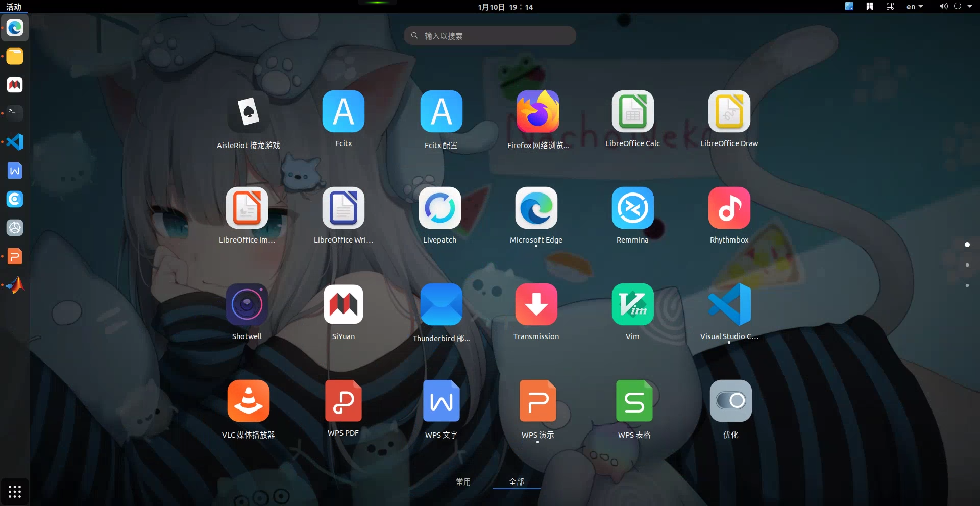Open Vim editor from app grid
The height and width of the screenshot is (506, 980).
(632, 305)
